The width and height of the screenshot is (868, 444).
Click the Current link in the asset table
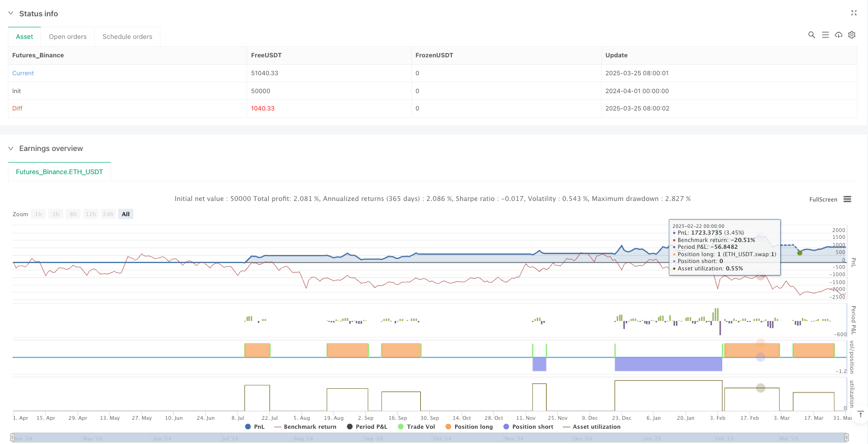point(23,73)
